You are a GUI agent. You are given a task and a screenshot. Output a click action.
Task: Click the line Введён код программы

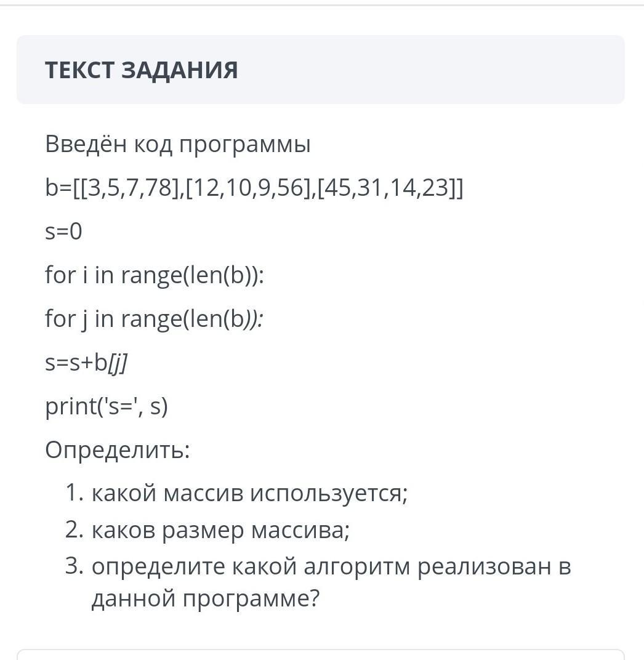click(178, 144)
